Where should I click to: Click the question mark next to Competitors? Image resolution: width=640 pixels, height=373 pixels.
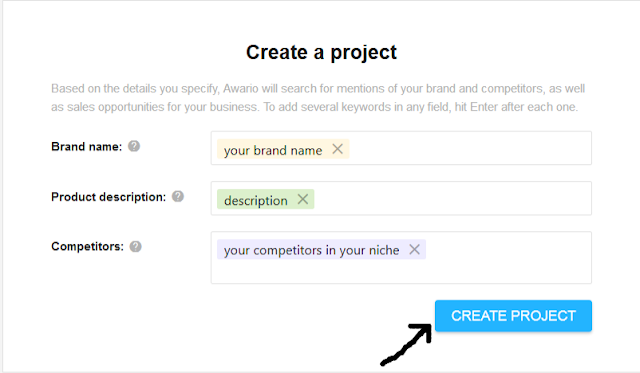pos(136,246)
